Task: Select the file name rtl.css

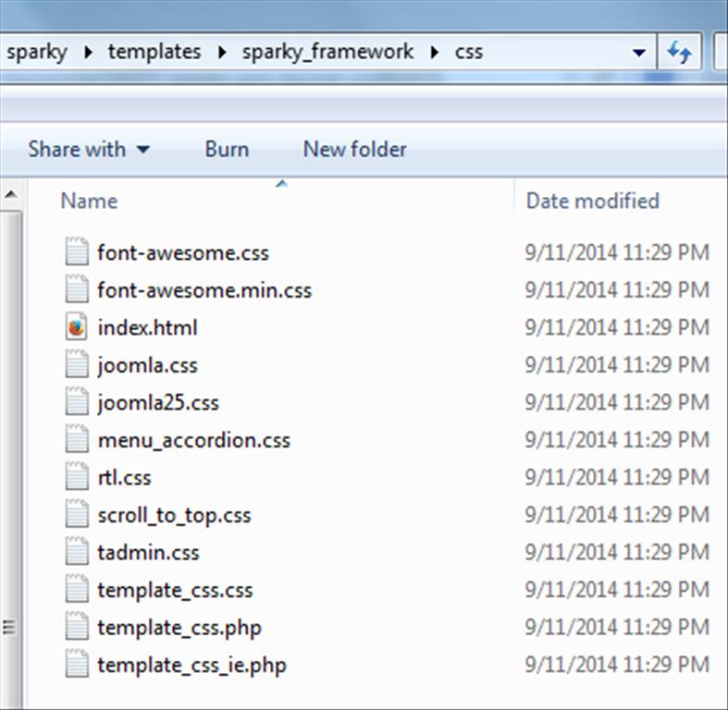Action: click(125, 478)
